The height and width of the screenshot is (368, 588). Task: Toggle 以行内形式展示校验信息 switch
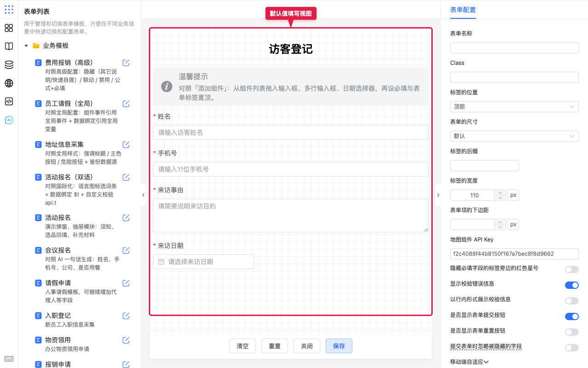(x=571, y=301)
